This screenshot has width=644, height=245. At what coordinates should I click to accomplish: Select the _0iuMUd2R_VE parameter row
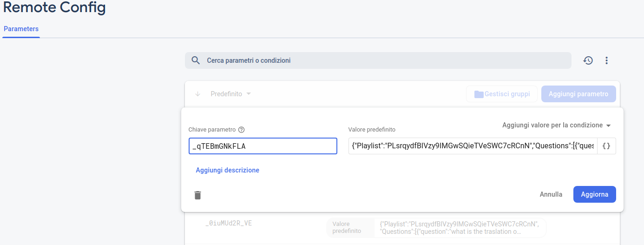click(x=229, y=223)
